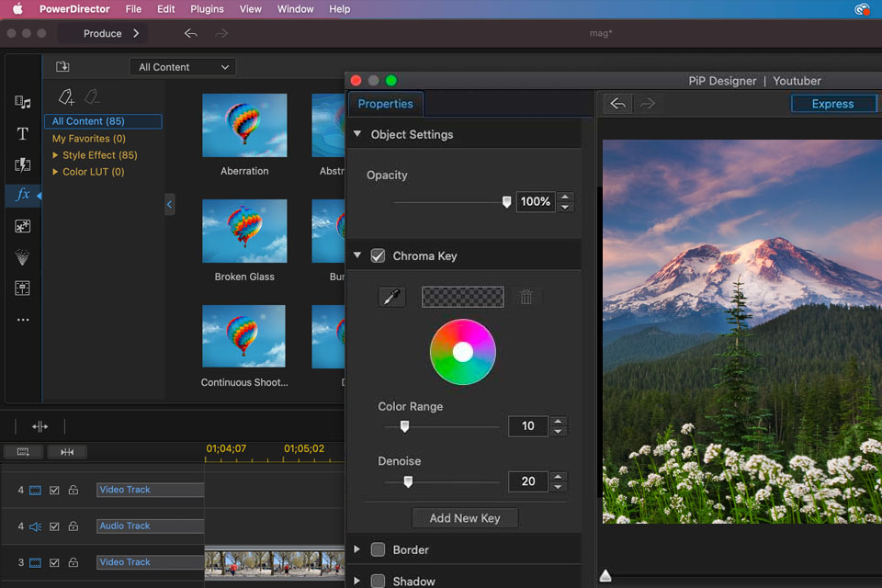Click the timeline zoom markers icon

coord(67,452)
